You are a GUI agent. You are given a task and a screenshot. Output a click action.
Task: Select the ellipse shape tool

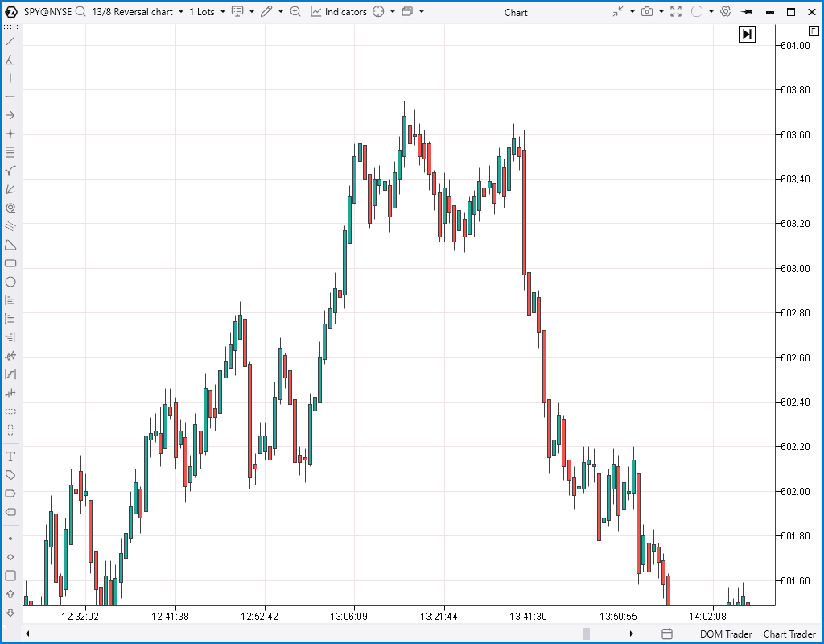10,282
